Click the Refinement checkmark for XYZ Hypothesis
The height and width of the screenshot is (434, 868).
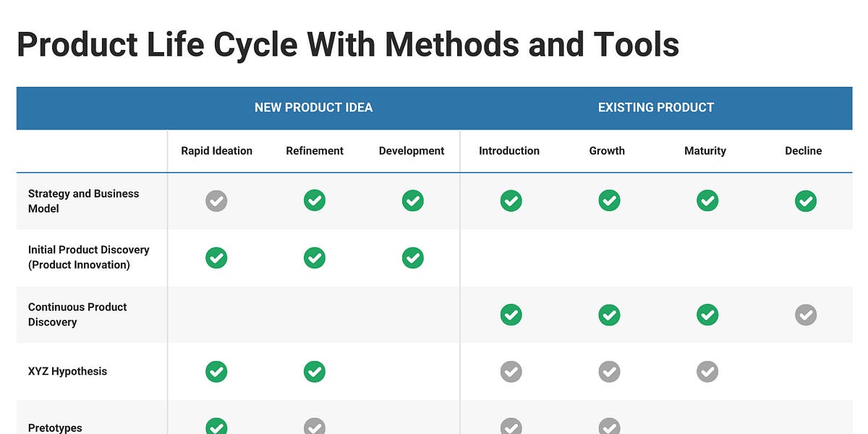point(315,371)
